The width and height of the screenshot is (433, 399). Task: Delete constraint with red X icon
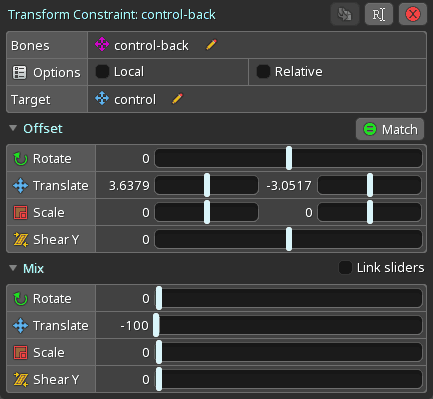[413, 14]
